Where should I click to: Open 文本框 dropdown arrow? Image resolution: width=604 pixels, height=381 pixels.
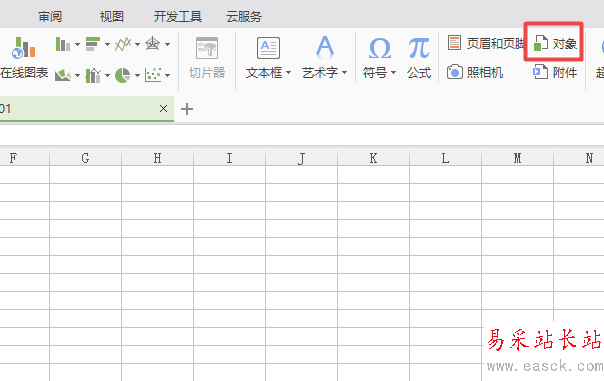(x=289, y=72)
